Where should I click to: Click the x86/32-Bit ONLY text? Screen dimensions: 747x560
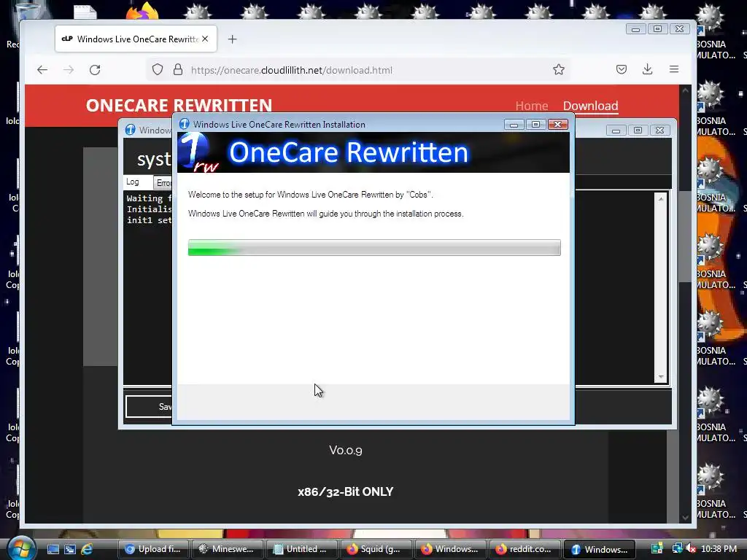pyautogui.click(x=345, y=491)
